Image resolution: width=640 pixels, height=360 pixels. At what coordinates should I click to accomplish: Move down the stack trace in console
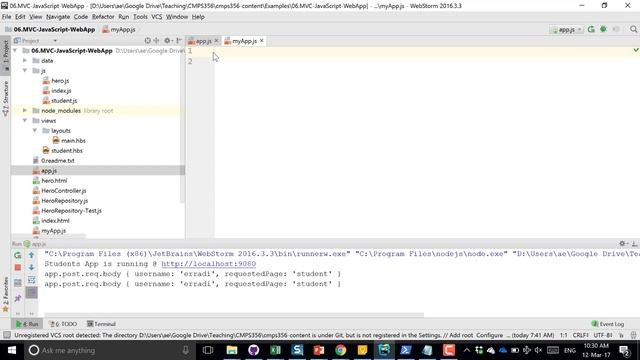[31, 268]
